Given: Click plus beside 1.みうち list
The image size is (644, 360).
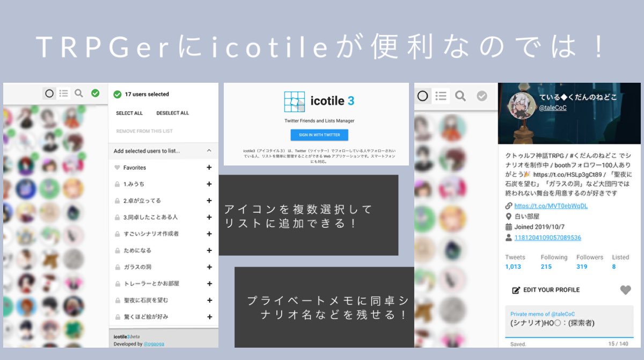Looking at the screenshot, I should pos(209,184).
